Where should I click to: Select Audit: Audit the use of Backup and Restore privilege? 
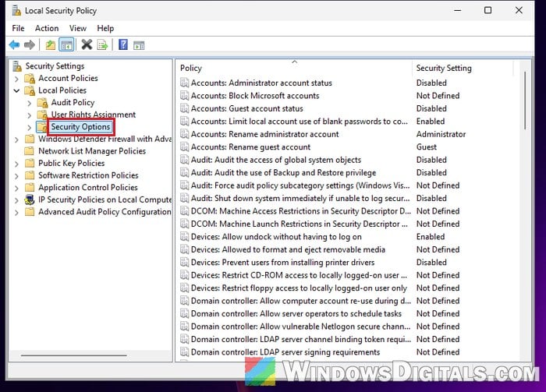tap(283, 172)
